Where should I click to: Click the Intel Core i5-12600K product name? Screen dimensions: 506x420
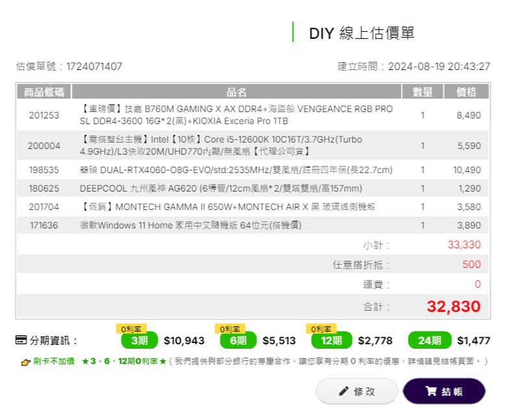(221, 145)
